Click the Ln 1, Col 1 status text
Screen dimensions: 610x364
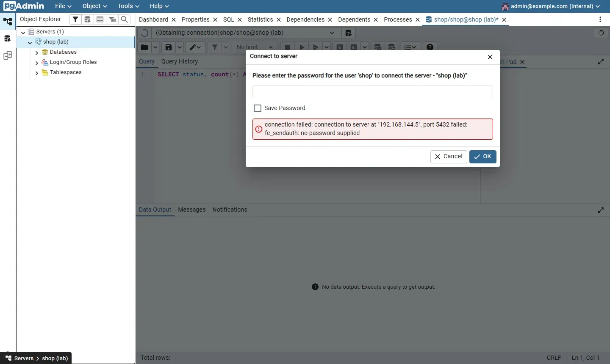[x=586, y=358]
